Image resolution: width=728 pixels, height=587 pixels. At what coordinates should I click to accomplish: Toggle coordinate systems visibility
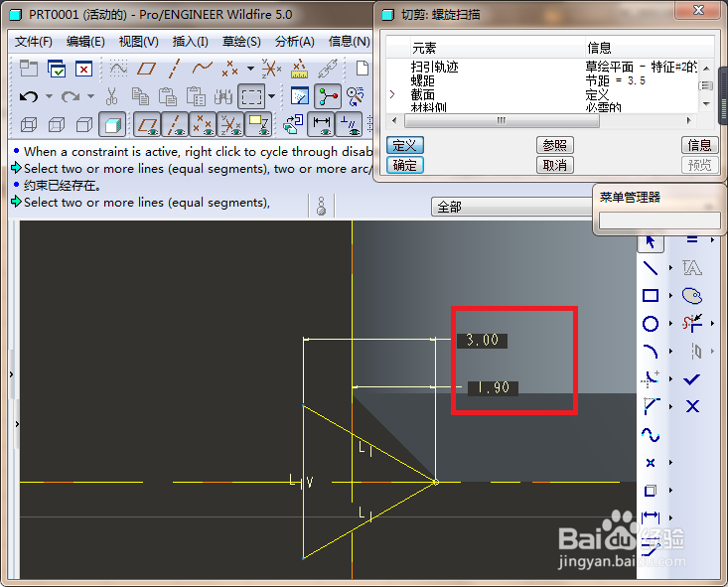click(230, 124)
